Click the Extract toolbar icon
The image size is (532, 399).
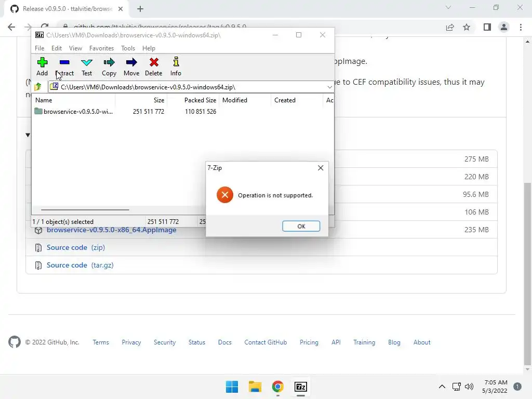click(64, 62)
